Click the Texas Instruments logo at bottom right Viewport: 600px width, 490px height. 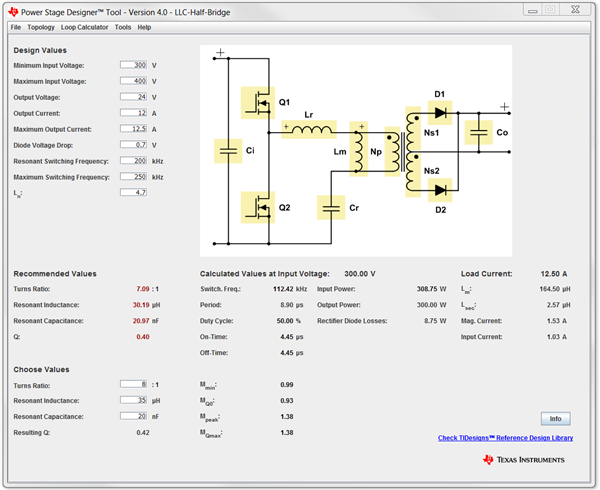[523, 460]
